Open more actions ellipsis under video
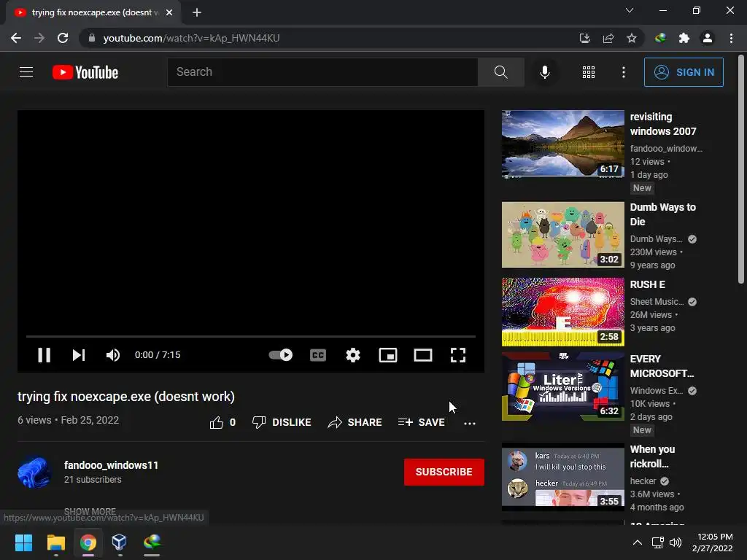This screenshot has width=747, height=560. coord(470,423)
